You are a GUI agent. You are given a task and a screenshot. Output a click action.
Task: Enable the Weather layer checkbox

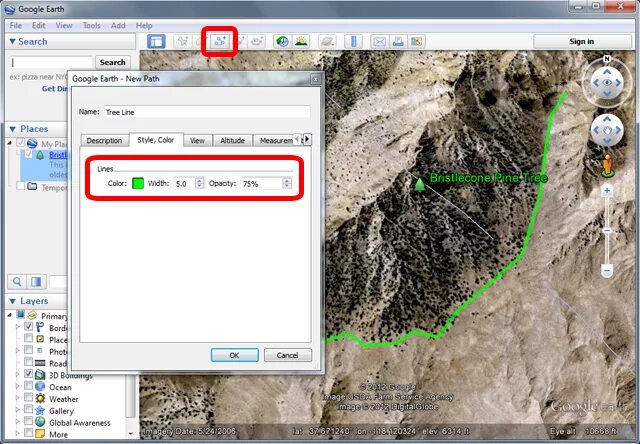pyautogui.click(x=28, y=397)
